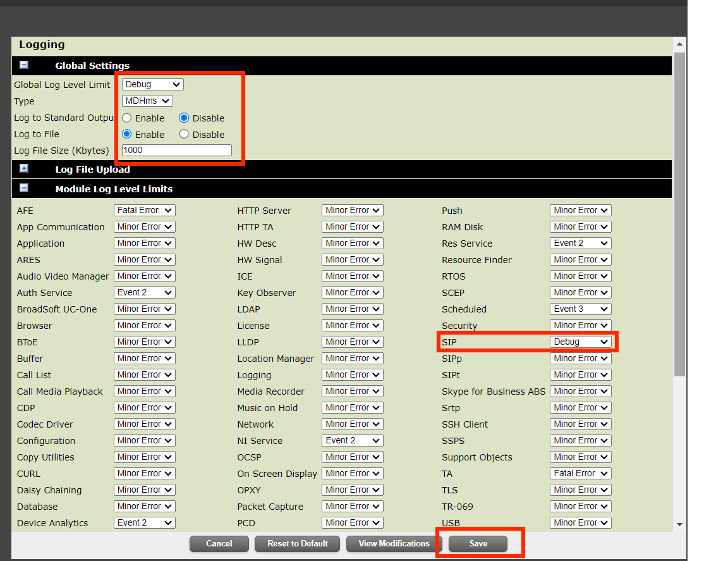Open the BToE log level dropdown
Viewport: 728px width, 561px height.
[x=144, y=342]
